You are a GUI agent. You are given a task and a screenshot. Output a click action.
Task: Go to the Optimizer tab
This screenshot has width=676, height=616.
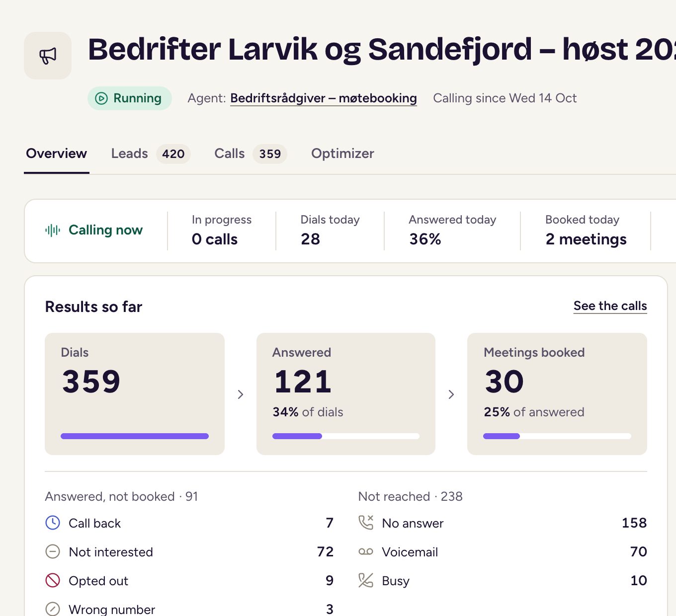[x=342, y=154]
